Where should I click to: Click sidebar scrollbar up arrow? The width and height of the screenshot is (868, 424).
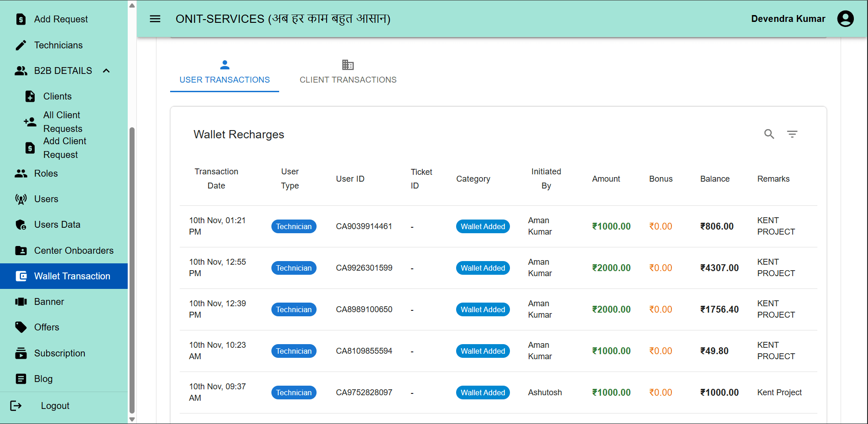pyautogui.click(x=132, y=5)
